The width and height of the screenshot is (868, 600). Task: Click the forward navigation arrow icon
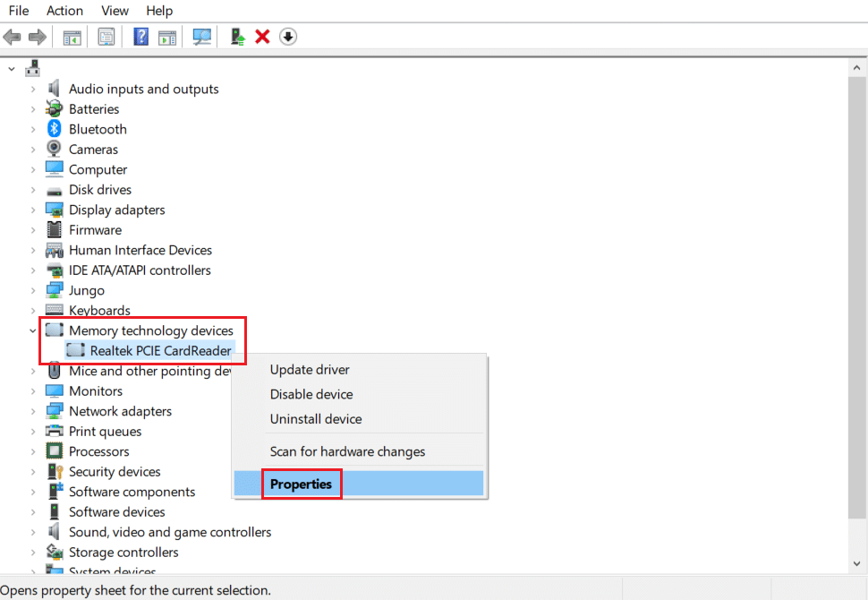click(36, 36)
